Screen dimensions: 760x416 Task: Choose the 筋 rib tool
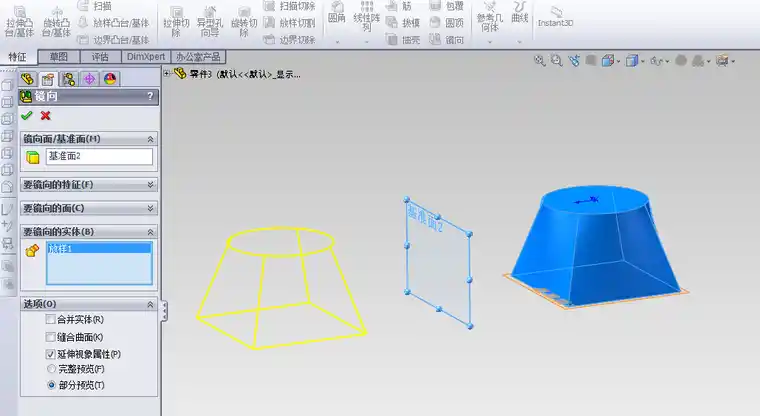click(x=399, y=6)
